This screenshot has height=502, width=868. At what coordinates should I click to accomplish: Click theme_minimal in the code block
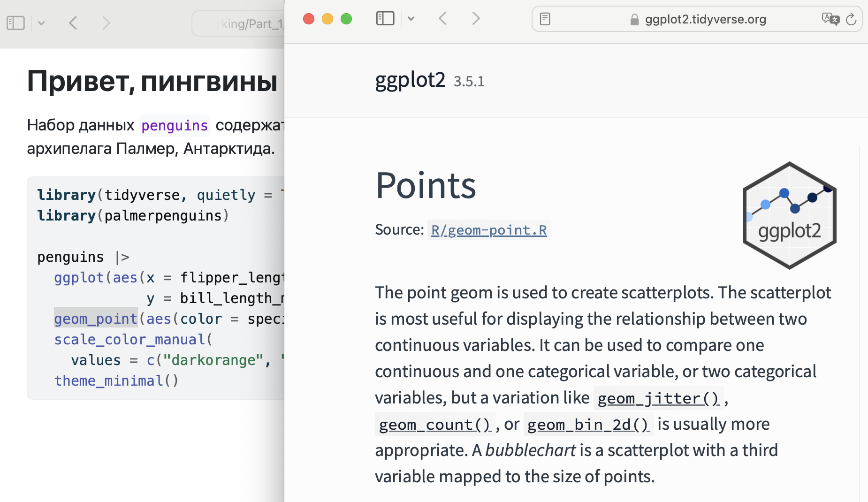click(108, 381)
